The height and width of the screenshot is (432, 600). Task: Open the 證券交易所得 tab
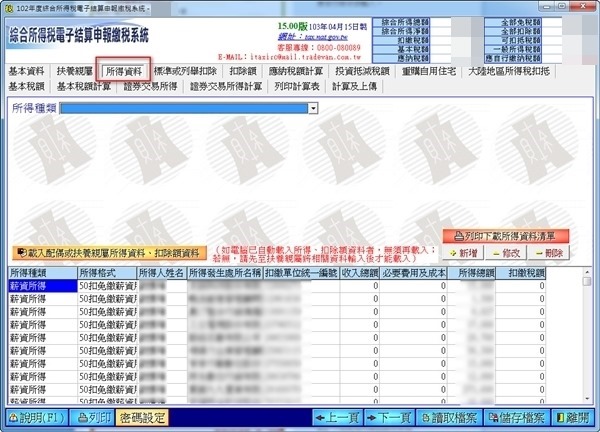(150, 86)
